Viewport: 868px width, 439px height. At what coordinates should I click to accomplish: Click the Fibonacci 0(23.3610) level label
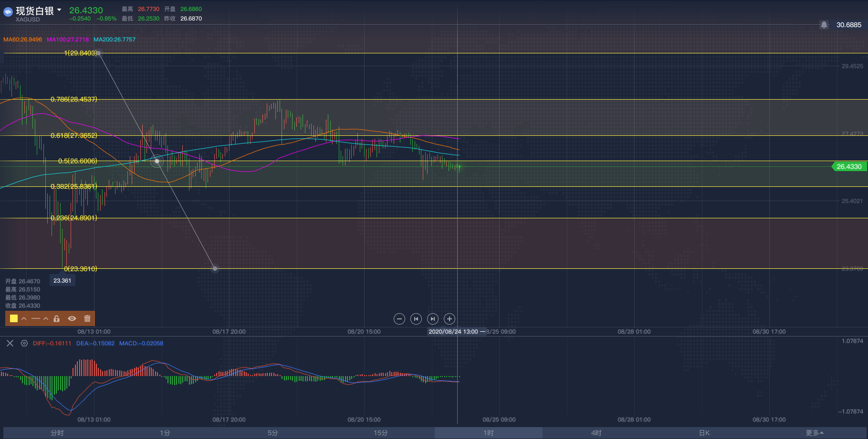(x=80, y=269)
